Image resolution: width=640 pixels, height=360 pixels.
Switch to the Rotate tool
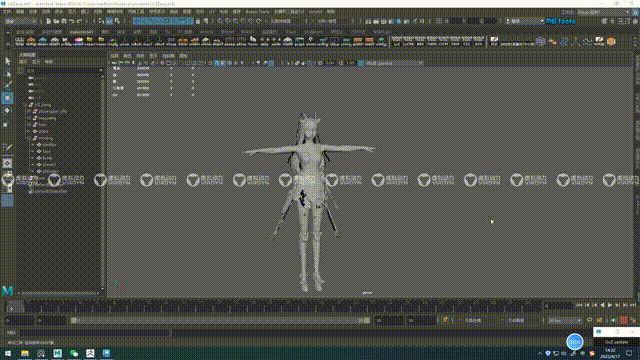pos(7,111)
